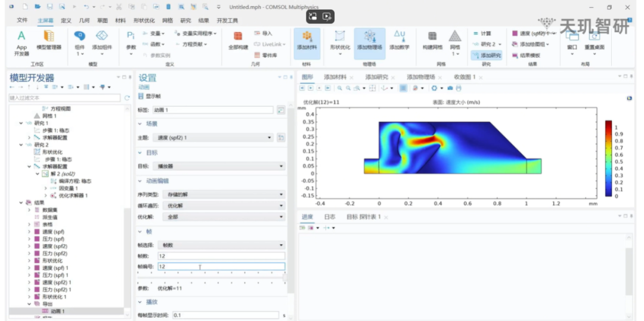Switch to the 网格 ribbon tab
Image resolution: width=644 pixels, height=321 pixels.
click(168, 20)
